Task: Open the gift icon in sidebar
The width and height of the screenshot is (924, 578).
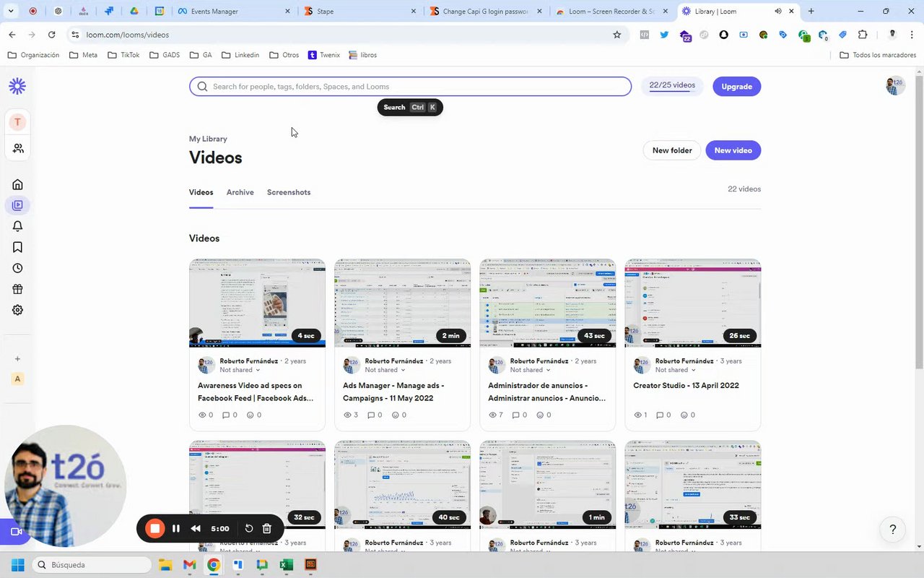Action: 18,289
